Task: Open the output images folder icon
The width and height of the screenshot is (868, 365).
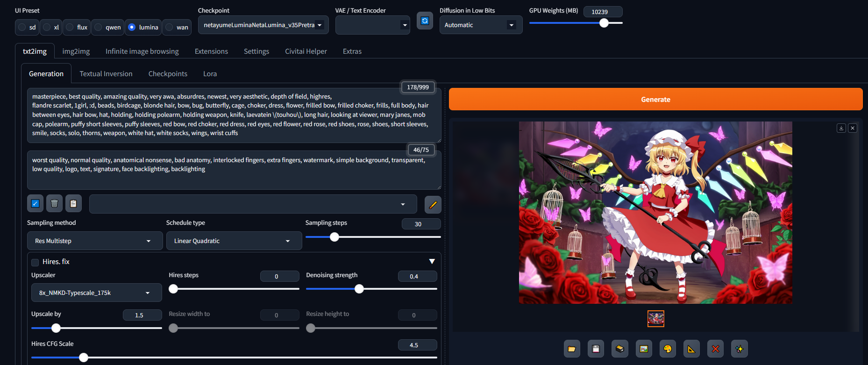Action: coord(572,349)
